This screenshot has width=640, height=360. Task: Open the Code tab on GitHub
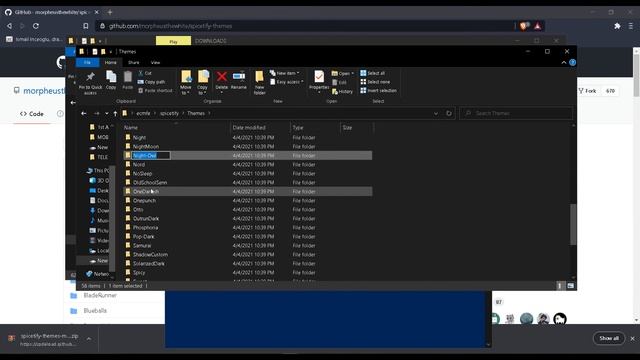32,114
